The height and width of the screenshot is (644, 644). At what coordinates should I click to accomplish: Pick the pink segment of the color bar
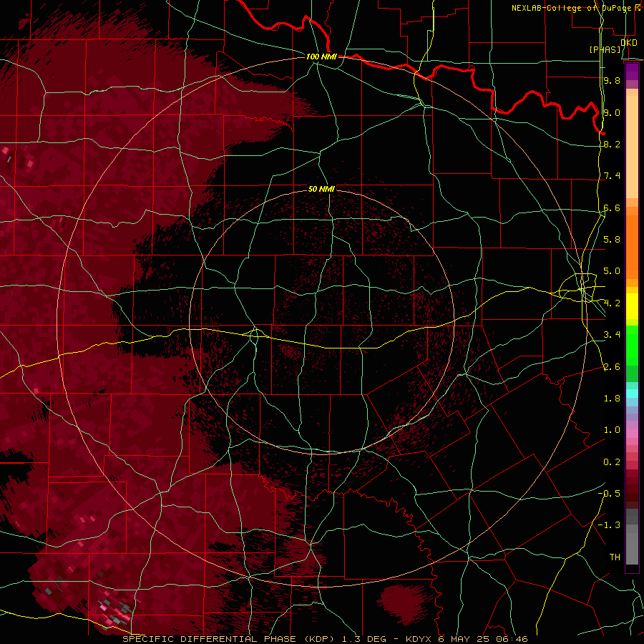pyautogui.click(x=632, y=434)
